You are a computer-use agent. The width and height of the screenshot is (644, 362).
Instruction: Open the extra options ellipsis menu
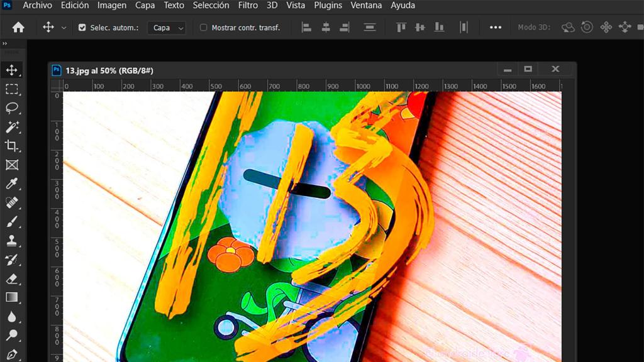pos(496,28)
